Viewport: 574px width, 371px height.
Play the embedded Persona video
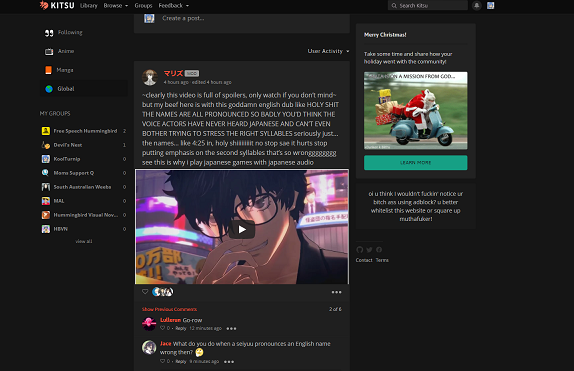(x=242, y=229)
